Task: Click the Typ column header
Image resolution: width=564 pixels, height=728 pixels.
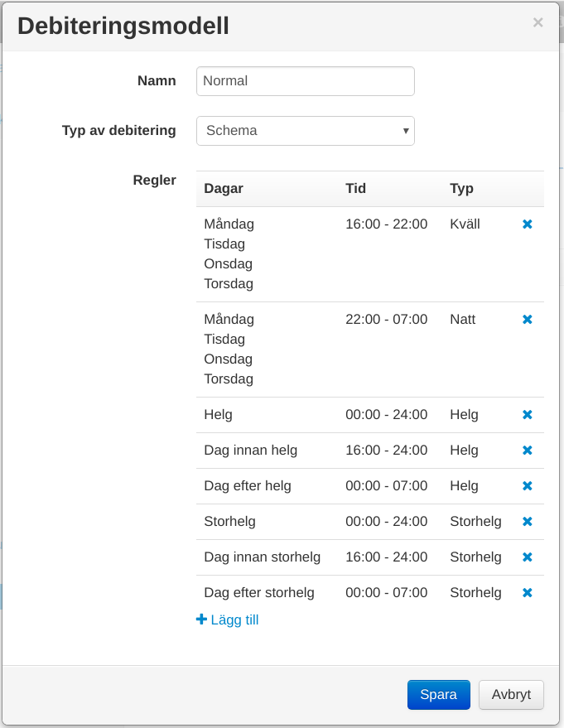Action: pos(461,189)
